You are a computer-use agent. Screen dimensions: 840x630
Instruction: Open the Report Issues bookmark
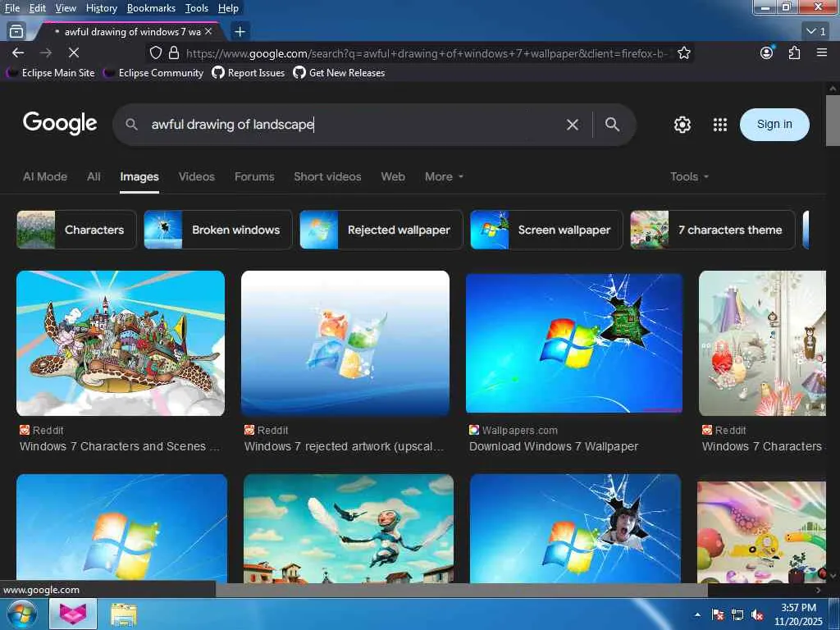click(248, 73)
